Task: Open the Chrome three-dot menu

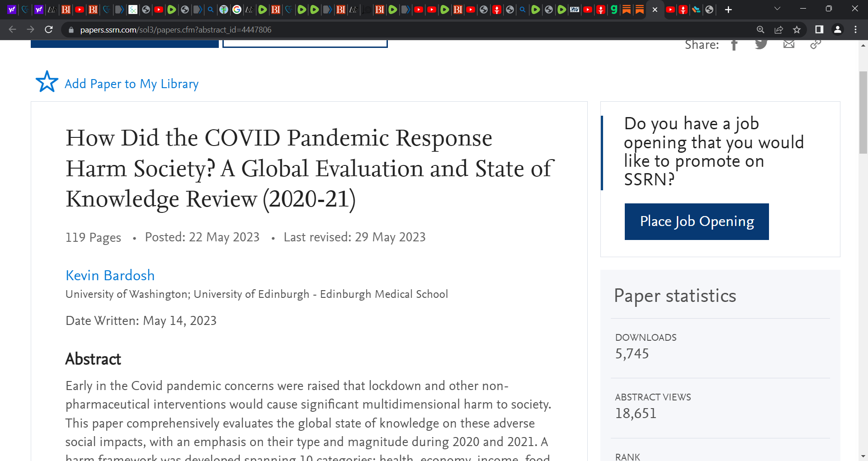Action: [855, 29]
